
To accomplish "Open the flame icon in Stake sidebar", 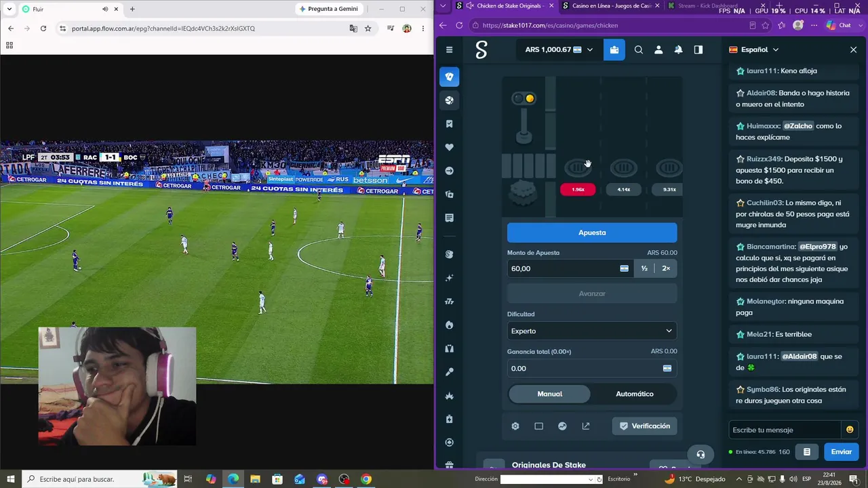I will [449, 325].
